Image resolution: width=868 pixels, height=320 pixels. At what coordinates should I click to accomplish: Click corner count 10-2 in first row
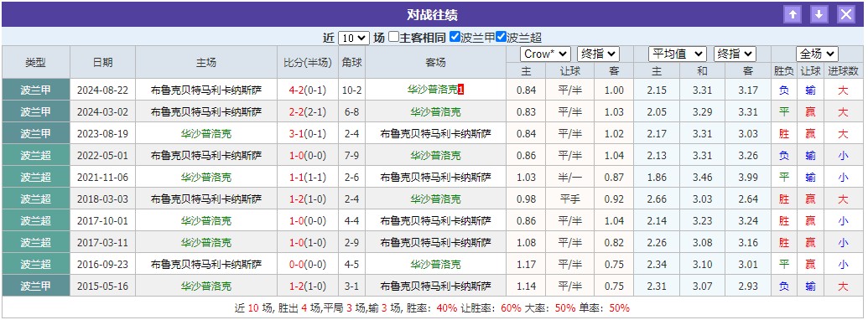(x=352, y=90)
